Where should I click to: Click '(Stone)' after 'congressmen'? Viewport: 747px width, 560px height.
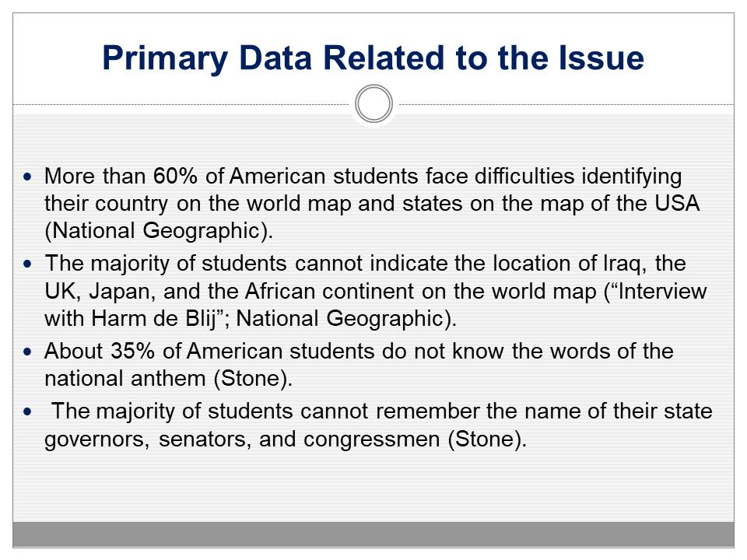tap(488, 439)
